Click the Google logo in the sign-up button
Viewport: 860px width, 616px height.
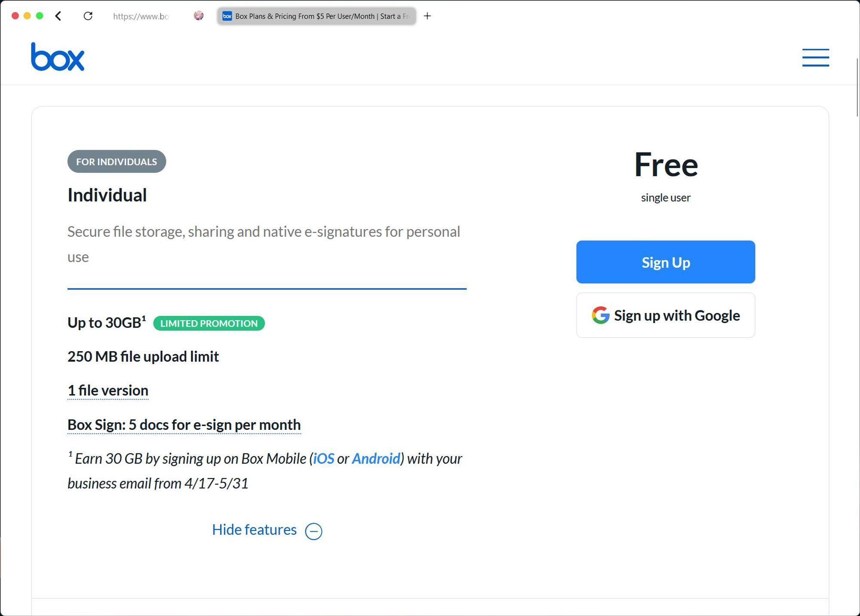(x=600, y=315)
